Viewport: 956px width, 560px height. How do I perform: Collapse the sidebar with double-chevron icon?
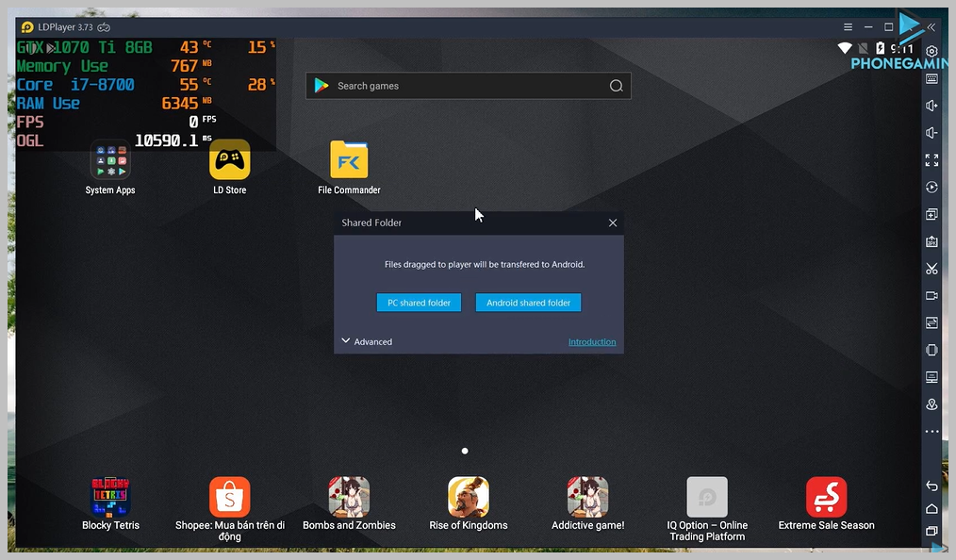[931, 26]
